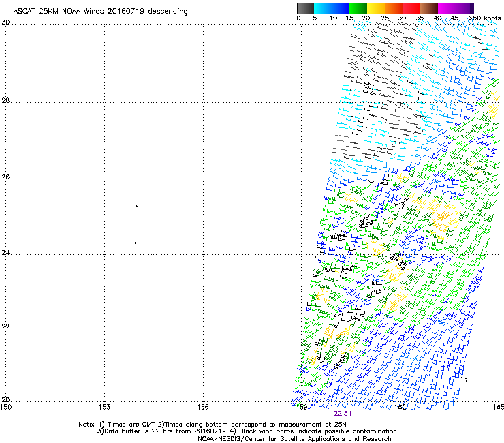Click the 'ASCAT 25KM NOAA Winds 20160719 descending' title
The width and height of the screenshot is (504, 443).
pyautogui.click(x=100, y=11)
